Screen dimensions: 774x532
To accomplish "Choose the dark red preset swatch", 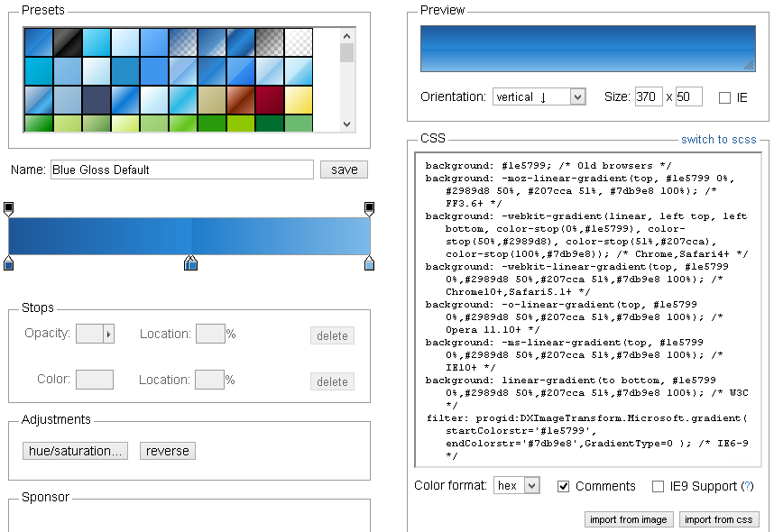I will (270, 100).
